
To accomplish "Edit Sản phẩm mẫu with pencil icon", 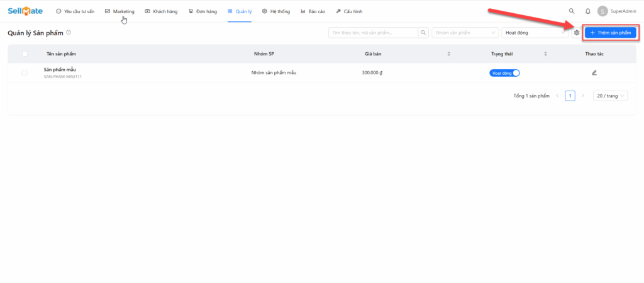I will [594, 73].
